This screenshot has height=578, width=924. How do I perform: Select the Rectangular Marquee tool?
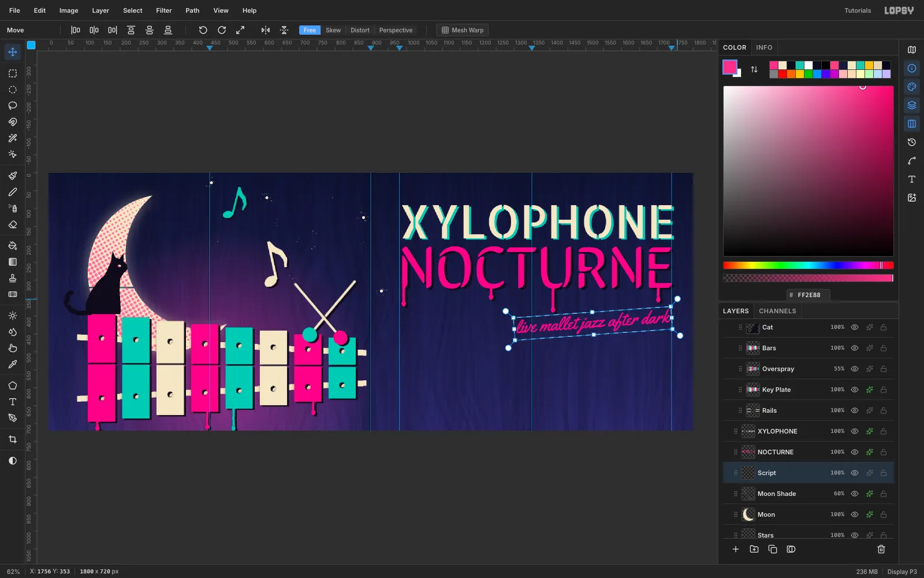click(x=13, y=73)
